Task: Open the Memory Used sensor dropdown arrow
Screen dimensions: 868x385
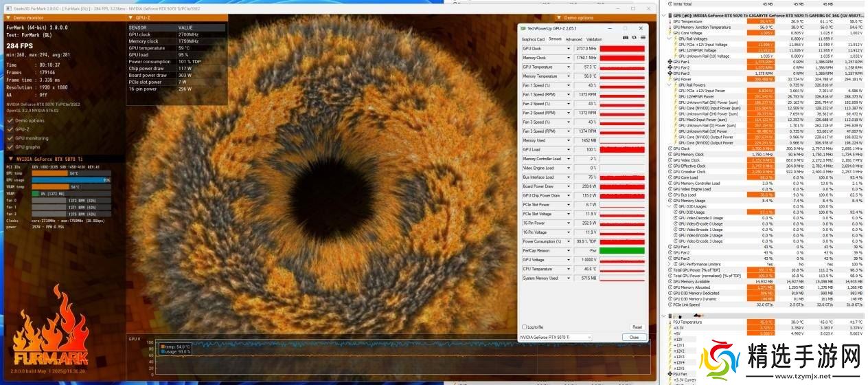Action: (x=569, y=140)
